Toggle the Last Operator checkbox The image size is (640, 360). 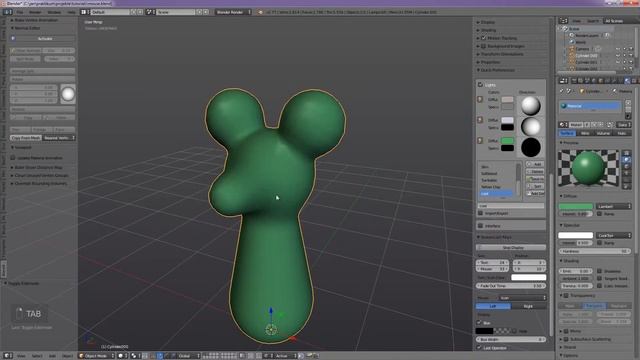click(479, 348)
